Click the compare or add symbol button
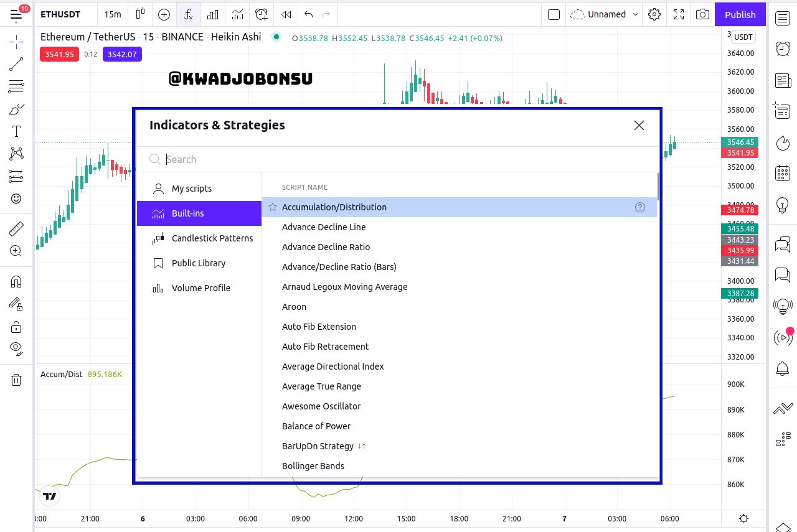The height and width of the screenshot is (532, 797). coord(164,14)
